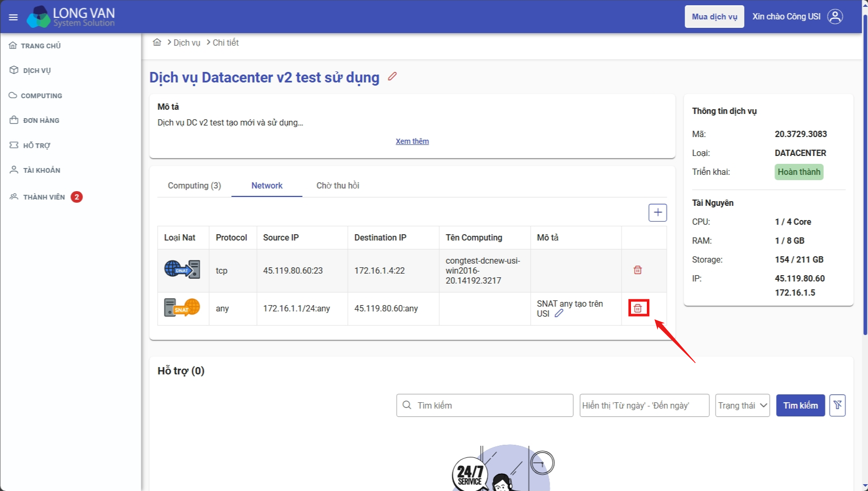Image resolution: width=868 pixels, height=491 pixels.
Task: Open THÀNH VIÊN menu item
Action: pyautogui.click(x=44, y=197)
